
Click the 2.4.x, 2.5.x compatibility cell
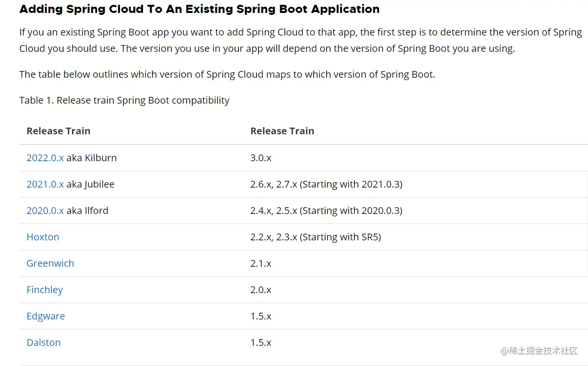tap(326, 211)
